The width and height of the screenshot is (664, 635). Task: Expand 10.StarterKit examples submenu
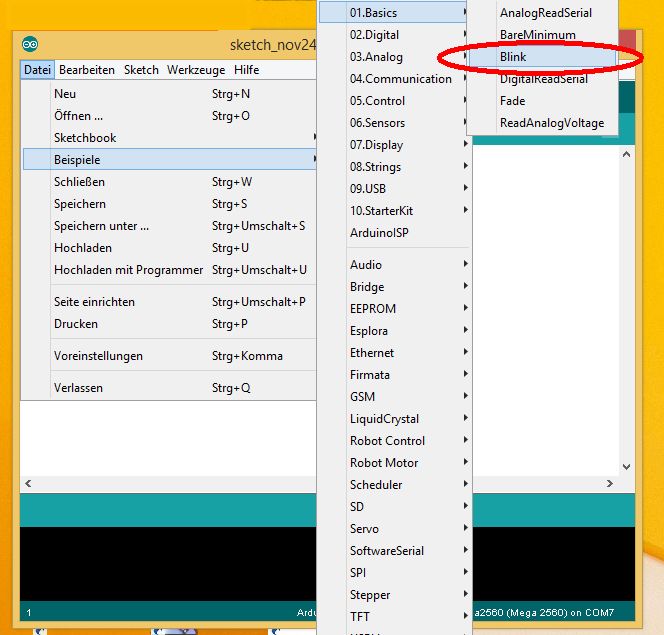click(x=395, y=211)
